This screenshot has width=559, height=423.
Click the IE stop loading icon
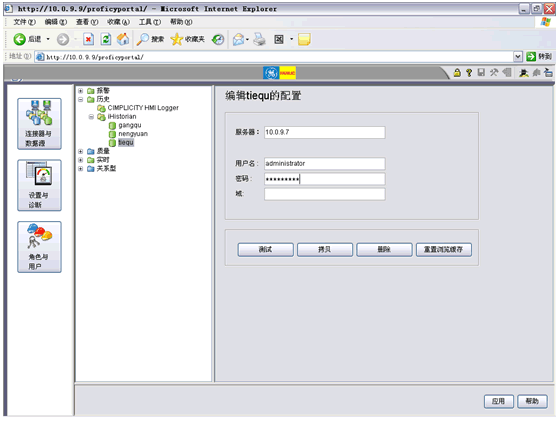click(x=88, y=39)
